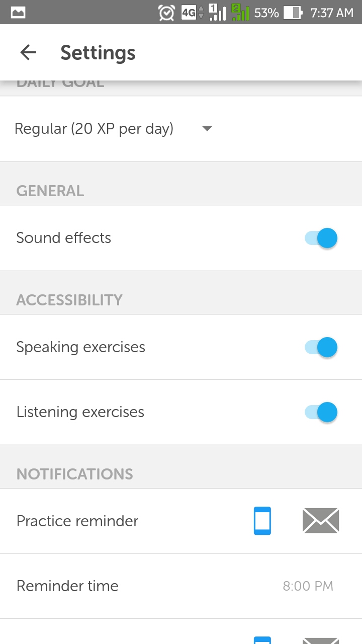Tap the battery icon in status bar

pyautogui.click(x=292, y=13)
